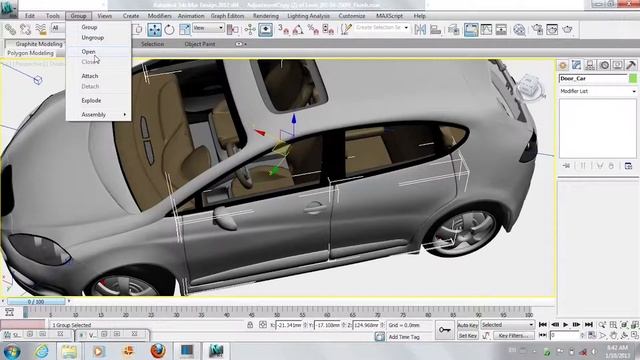Click the Edit Named Selection Sets icon

(x=346, y=29)
